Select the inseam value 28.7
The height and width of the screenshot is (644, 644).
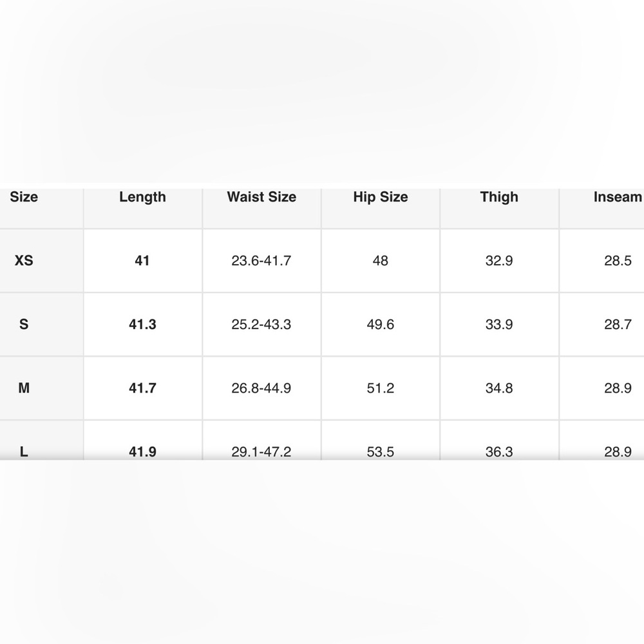coord(618,325)
